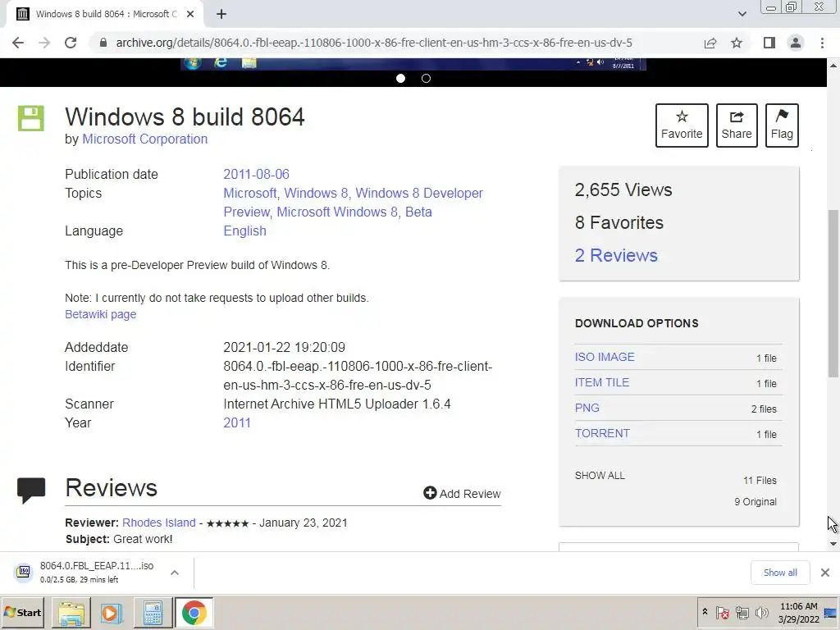Open reviewer Rhodes Island profile
This screenshot has width=840, height=630.
click(158, 523)
